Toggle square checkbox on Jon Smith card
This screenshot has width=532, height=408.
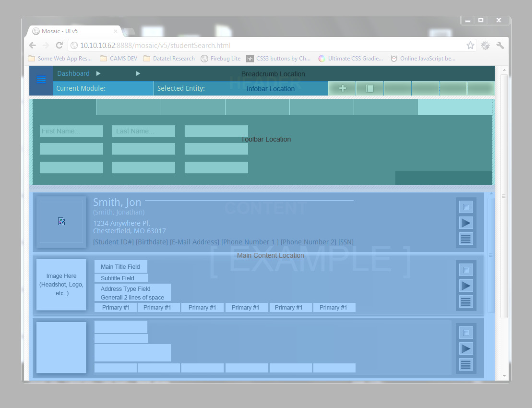pyautogui.click(x=466, y=207)
